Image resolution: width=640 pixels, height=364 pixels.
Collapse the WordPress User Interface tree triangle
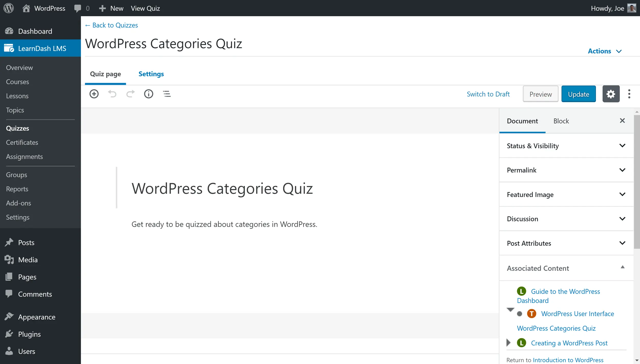[x=510, y=310]
